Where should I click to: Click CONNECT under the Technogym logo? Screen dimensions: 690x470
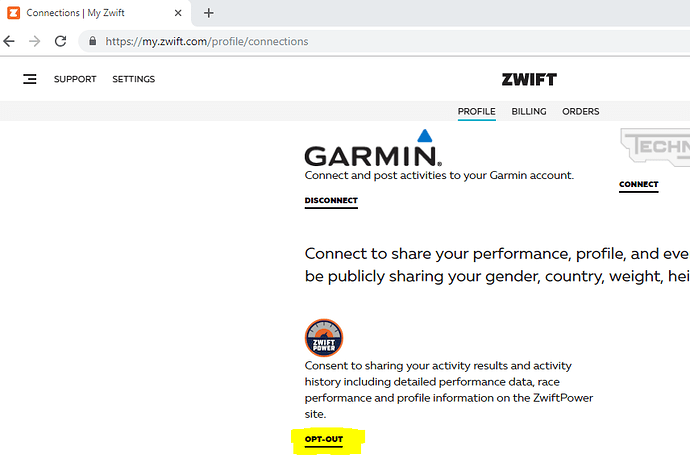(639, 185)
